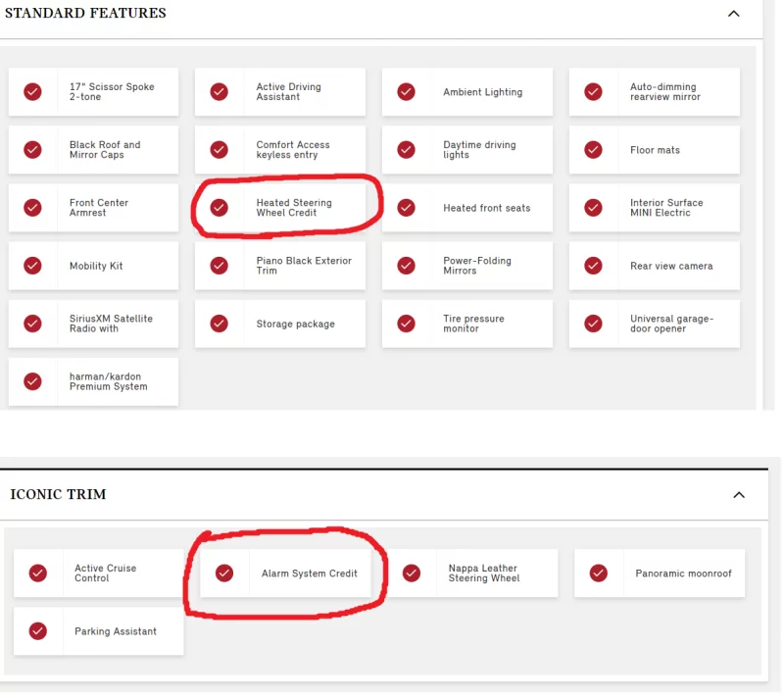Choose the Comfort Access keyless entry tile
The image size is (784, 698).
click(280, 149)
